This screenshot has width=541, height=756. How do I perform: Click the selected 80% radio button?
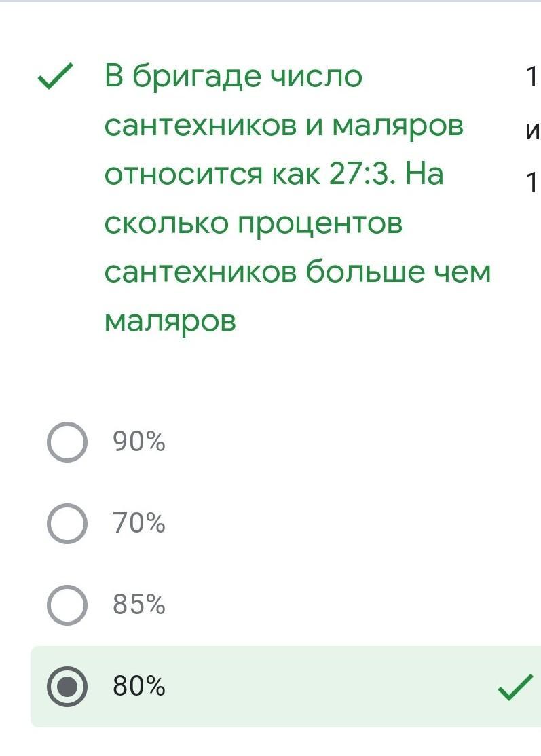pos(67,687)
